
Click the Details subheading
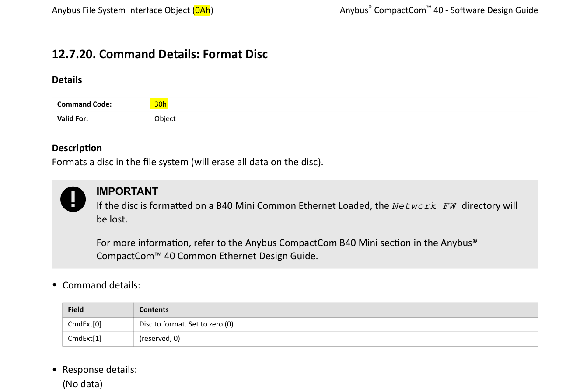67,80
